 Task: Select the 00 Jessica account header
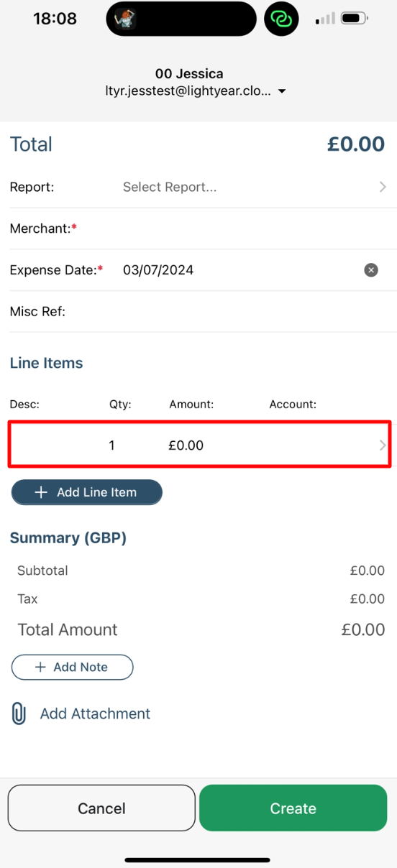189,73
